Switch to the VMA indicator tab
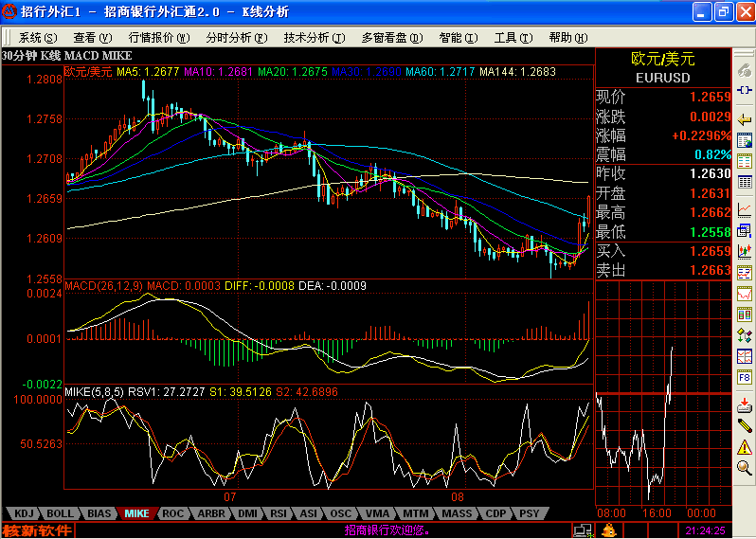Viewport: 756px width, 539px height. (x=377, y=513)
